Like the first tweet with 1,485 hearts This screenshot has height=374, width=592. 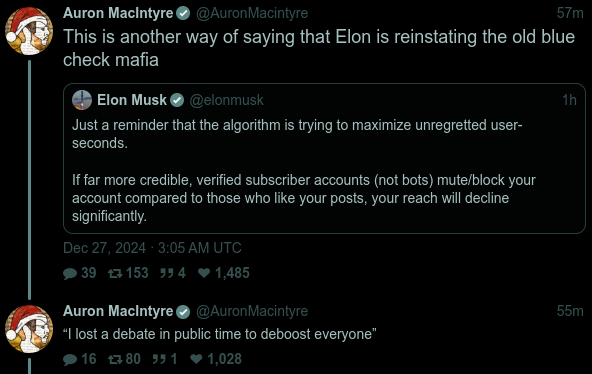(x=204, y=273)
